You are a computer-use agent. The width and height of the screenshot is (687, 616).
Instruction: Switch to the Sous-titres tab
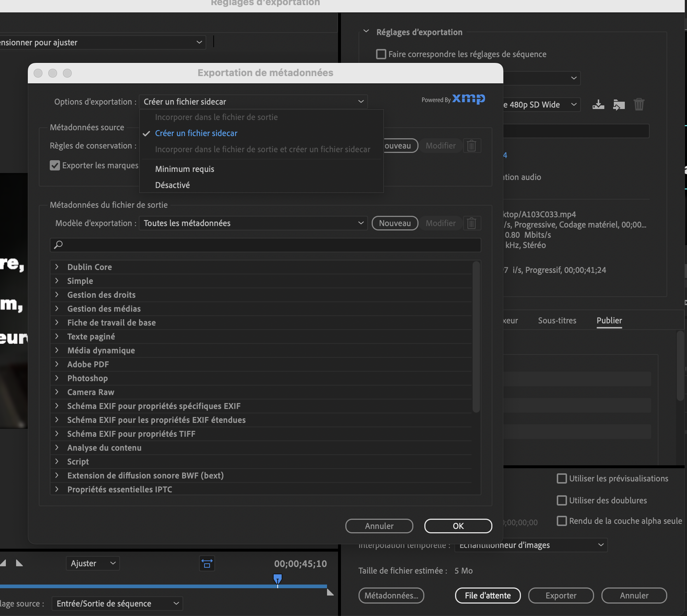click(x=557, y=320)
